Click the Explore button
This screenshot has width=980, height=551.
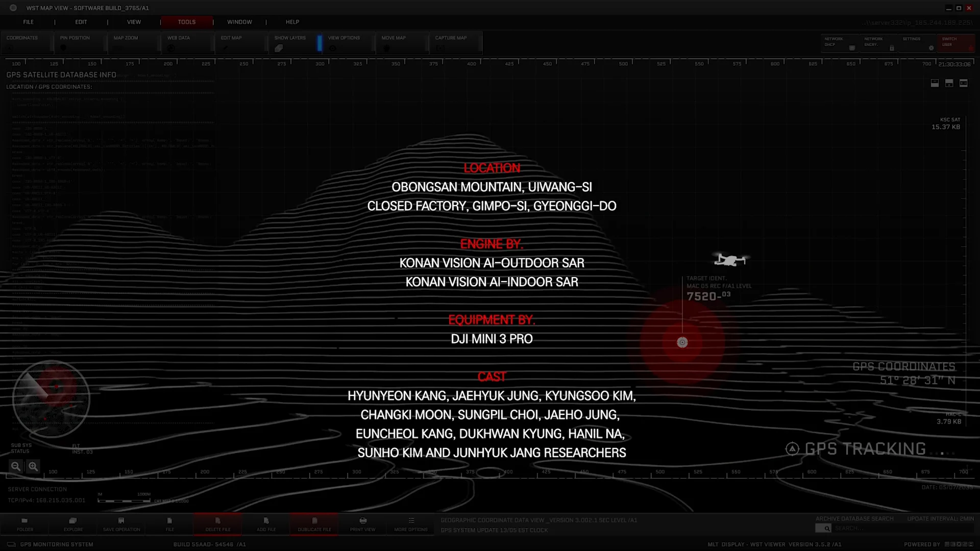tap(73, 524)
